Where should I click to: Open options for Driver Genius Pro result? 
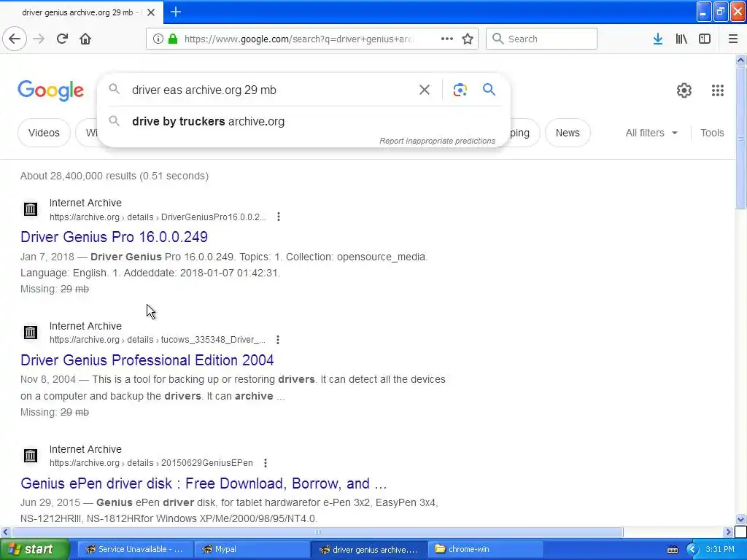point(278,217)
